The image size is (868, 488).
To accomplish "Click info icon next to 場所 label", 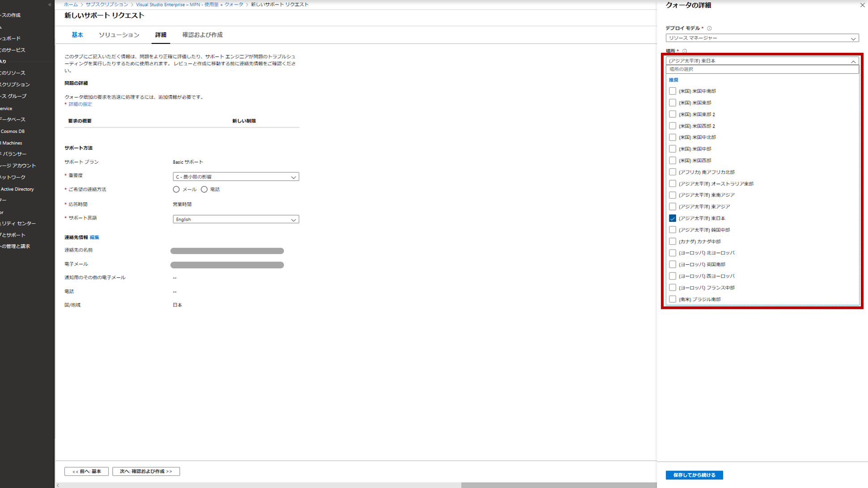I will 685,51.
